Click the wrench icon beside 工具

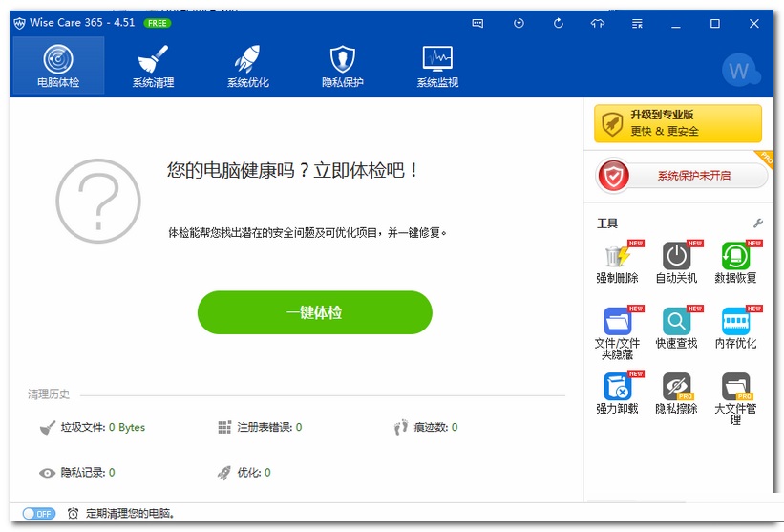pyautogui.click(x=758, y=223)
